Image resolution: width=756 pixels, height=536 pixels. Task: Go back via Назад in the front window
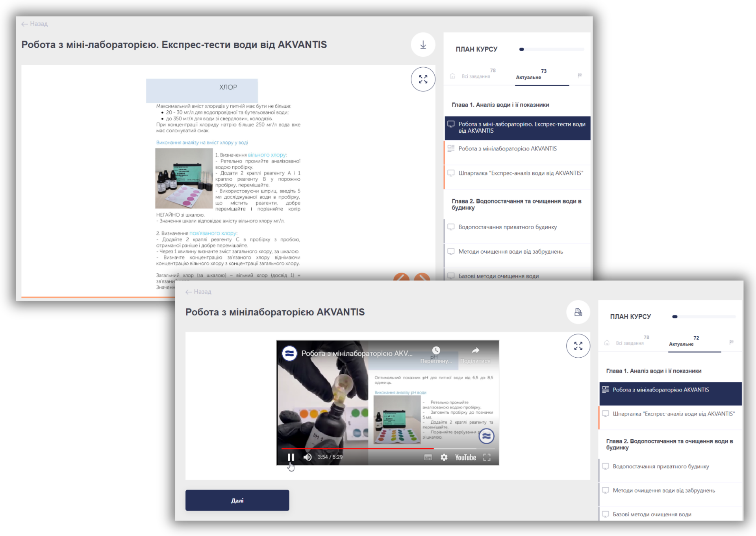[198, 292]
